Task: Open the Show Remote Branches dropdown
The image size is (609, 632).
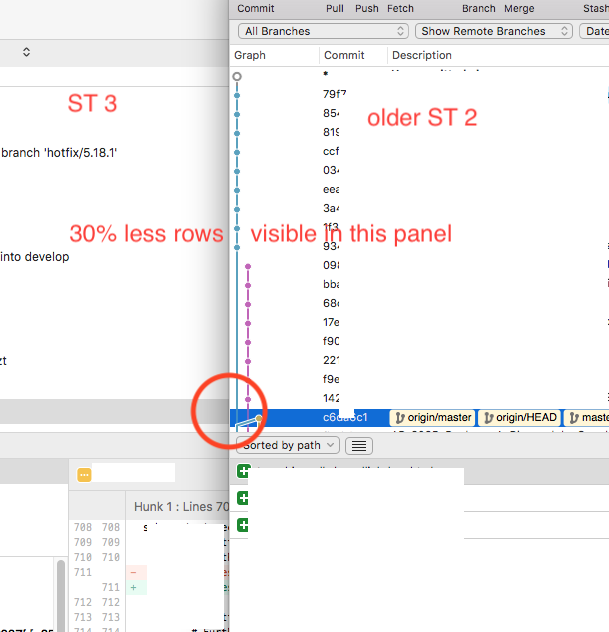Action: (x=494, y=31)
